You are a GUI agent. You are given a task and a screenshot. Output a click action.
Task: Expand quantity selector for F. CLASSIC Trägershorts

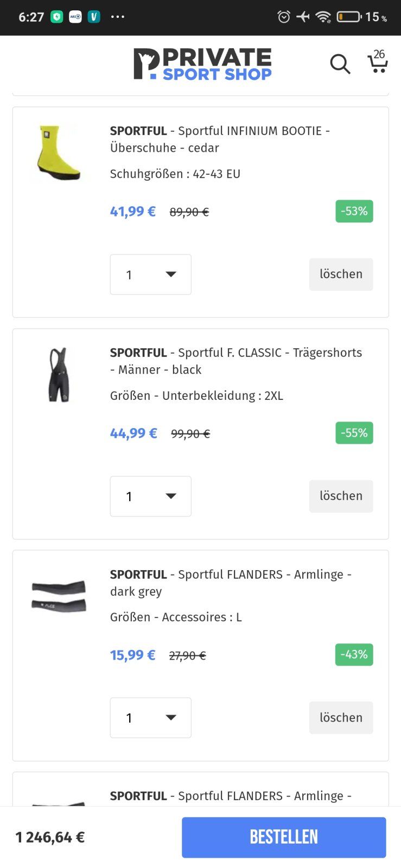[151, 496]
